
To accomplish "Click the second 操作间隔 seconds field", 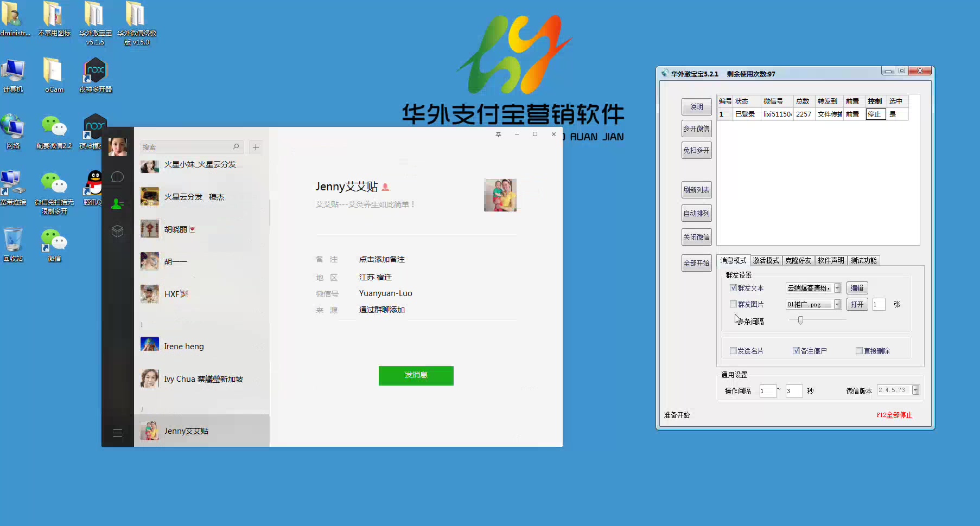I will point(794,390).
